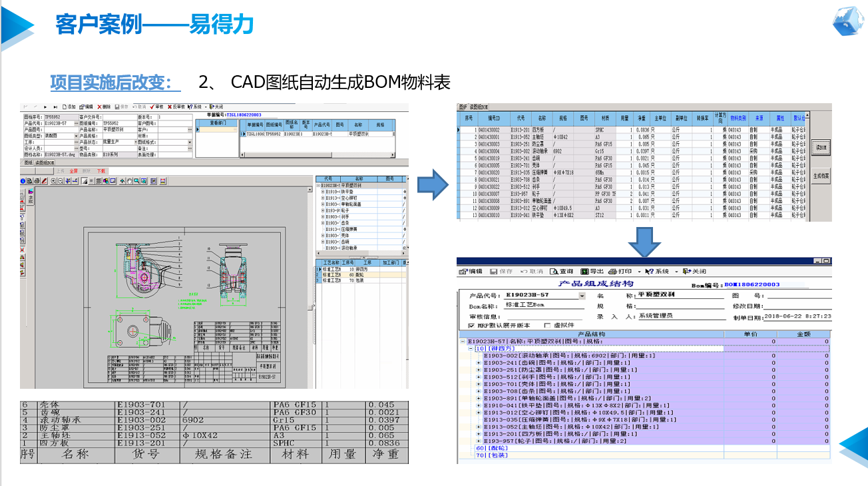Toggle the MRP默认展开版本 checkbox
Image resolution: width=868 pixels, height=486 pixels.
471,326
